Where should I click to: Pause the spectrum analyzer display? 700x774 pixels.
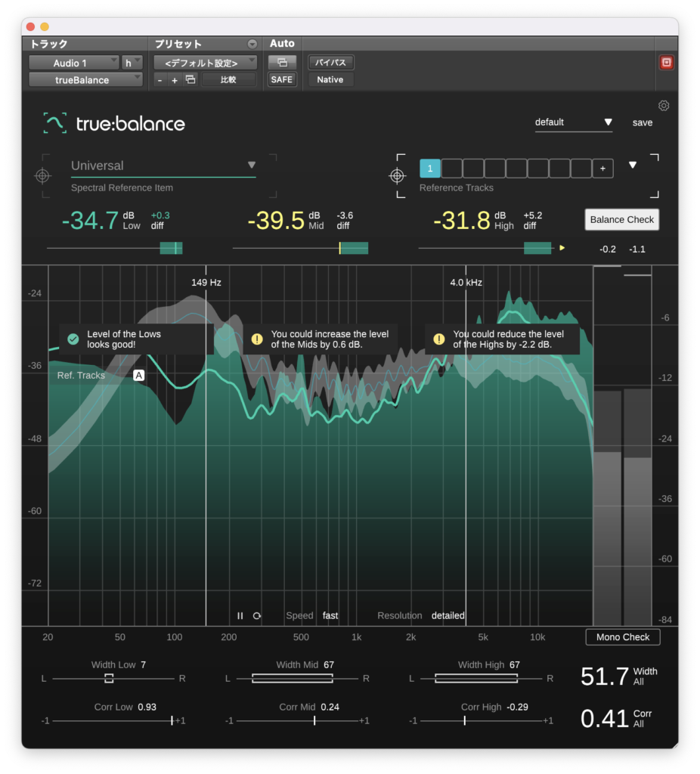pos(240,615)
